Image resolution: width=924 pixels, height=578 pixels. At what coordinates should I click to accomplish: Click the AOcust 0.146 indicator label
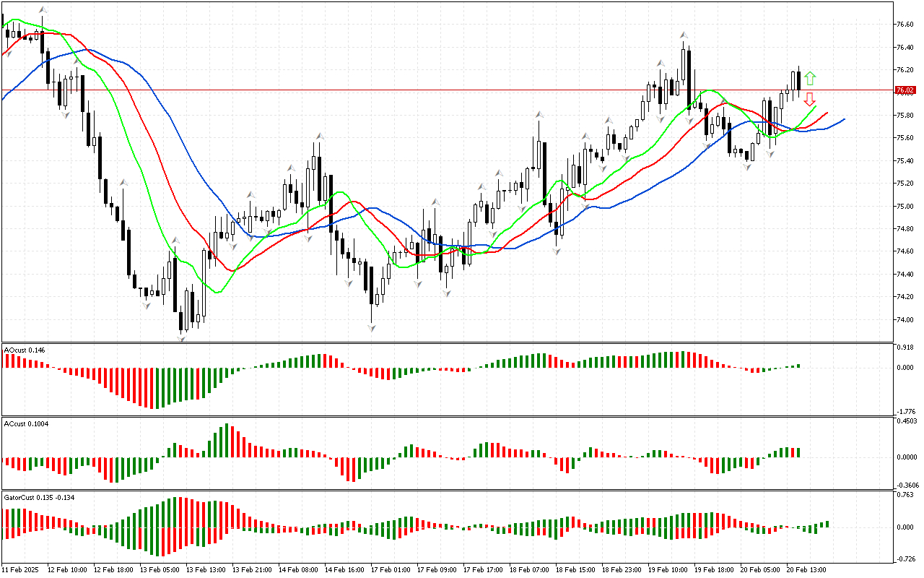tap(25, 350)
